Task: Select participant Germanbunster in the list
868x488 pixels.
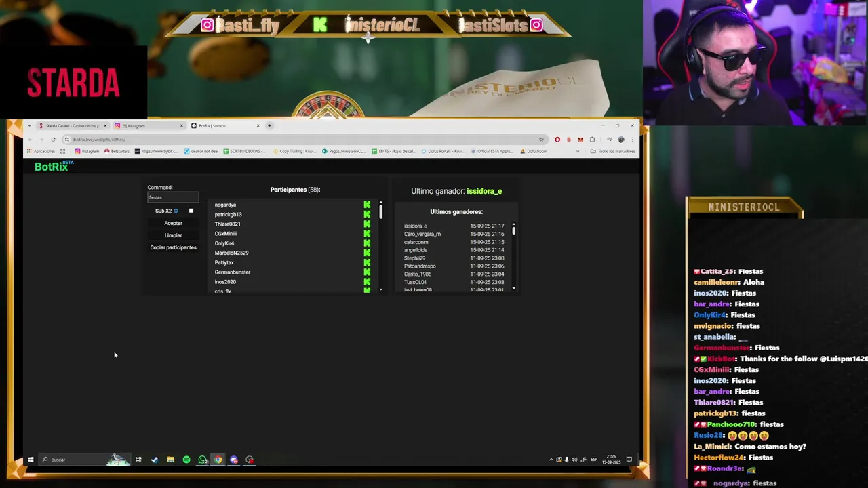Action: pos(233,272)
